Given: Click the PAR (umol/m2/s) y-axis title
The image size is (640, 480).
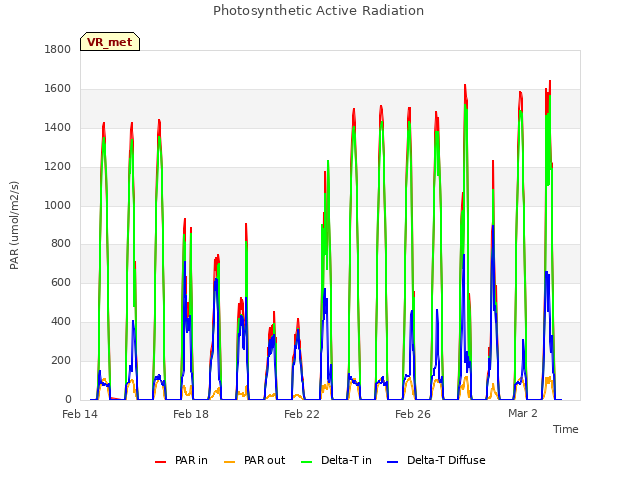Looking at the screenshot, I should pyautogui.click(x=14, y=225).
